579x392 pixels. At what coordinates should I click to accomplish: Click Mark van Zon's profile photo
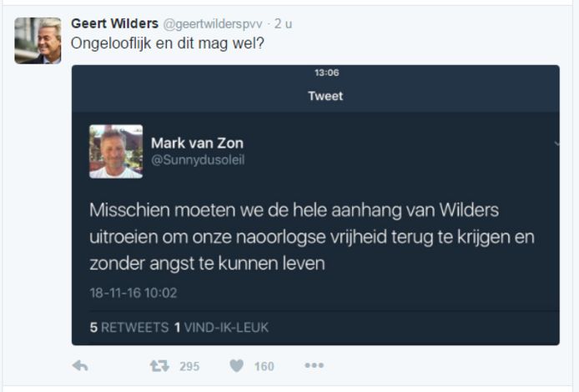click(x=116, y=151)
